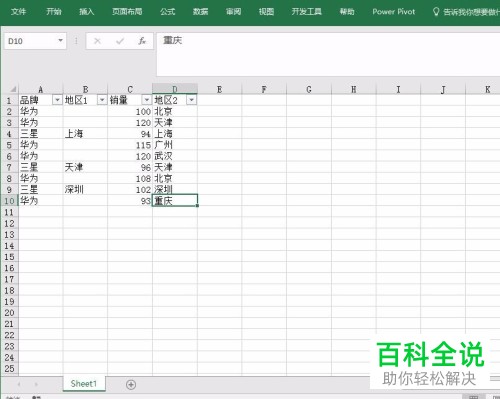Select column C header
Image resolution: width=500 pixels, height=399 pixels.
tap(130, 89)
